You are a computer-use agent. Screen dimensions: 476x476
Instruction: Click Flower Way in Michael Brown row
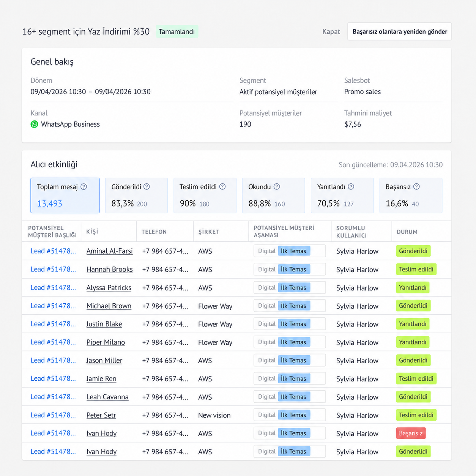coord(215,306)
